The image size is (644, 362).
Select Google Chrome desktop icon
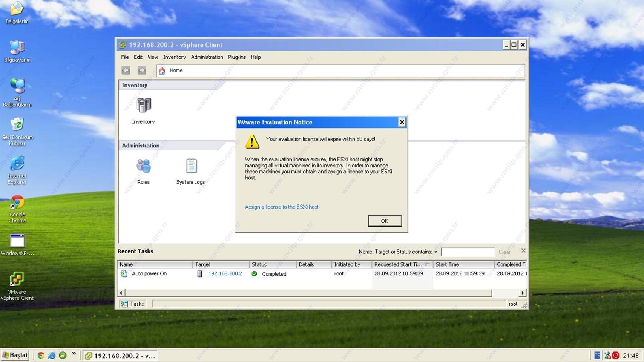(x=17, y=202)
